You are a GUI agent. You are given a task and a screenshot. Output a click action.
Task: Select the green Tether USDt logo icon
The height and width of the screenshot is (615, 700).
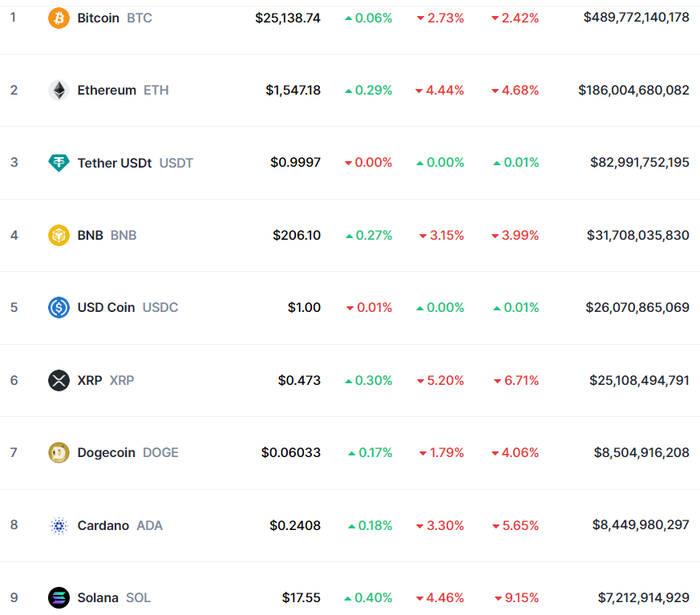pos(58,162)
